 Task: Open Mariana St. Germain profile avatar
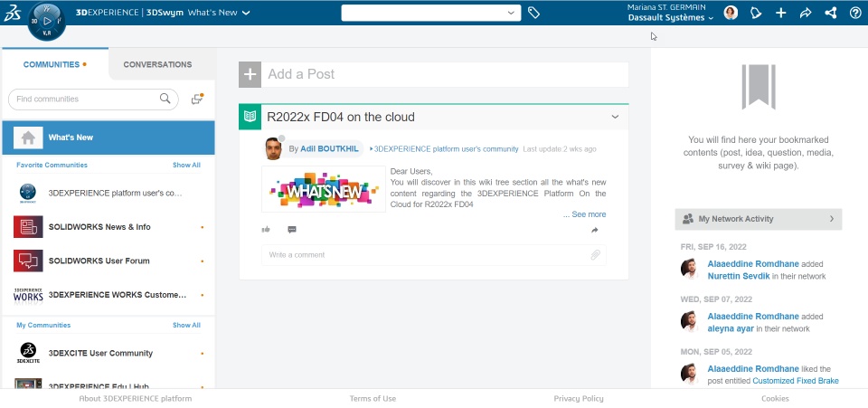click(731, 13)
